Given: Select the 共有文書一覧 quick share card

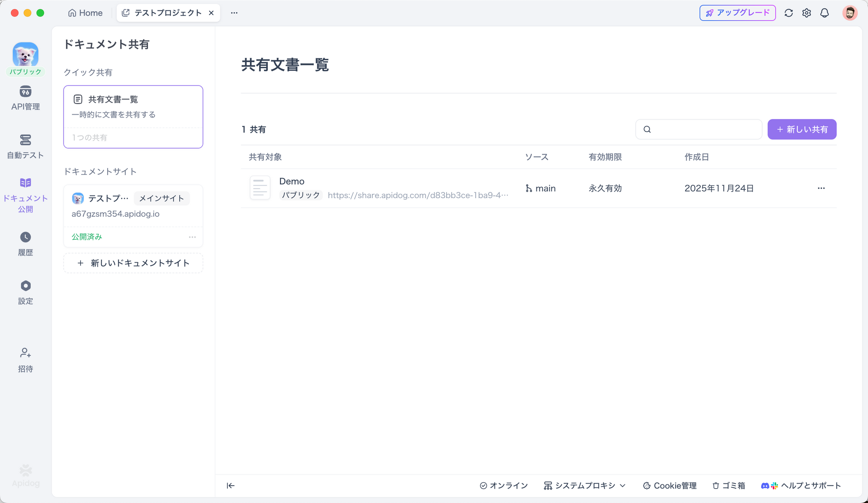Looking at the screenshot, I should click(133, 116).
